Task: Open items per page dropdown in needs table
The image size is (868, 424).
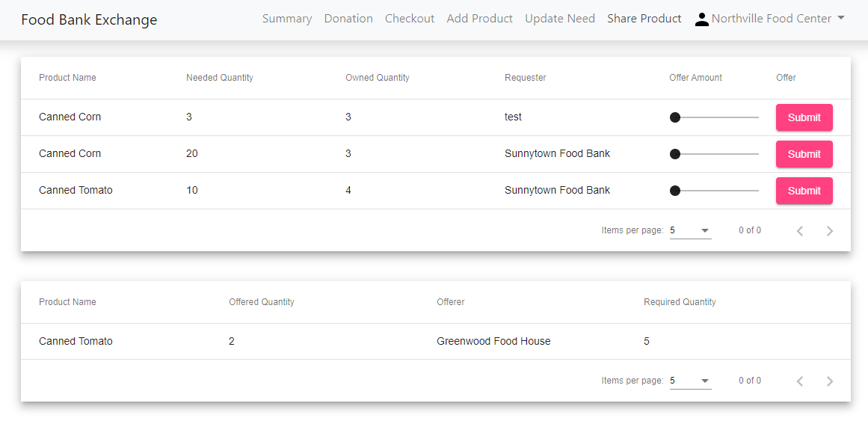Action: (x=690, y=231)
